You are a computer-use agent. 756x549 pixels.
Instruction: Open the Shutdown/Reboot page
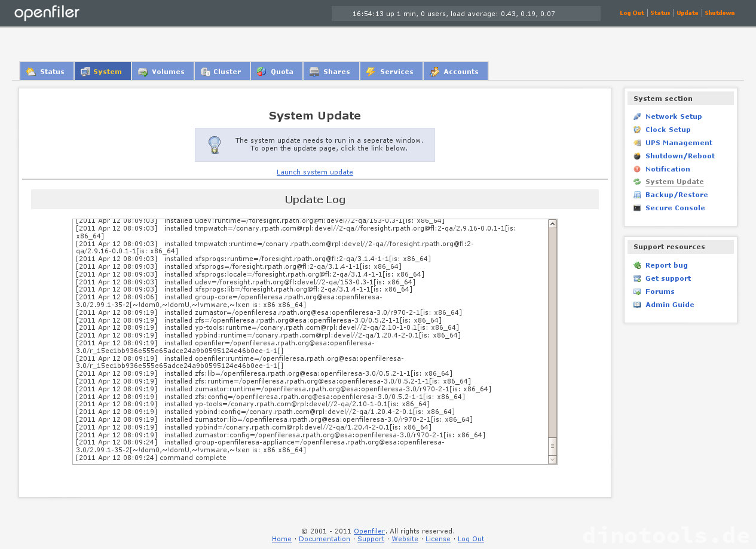(x=680, y=156)
